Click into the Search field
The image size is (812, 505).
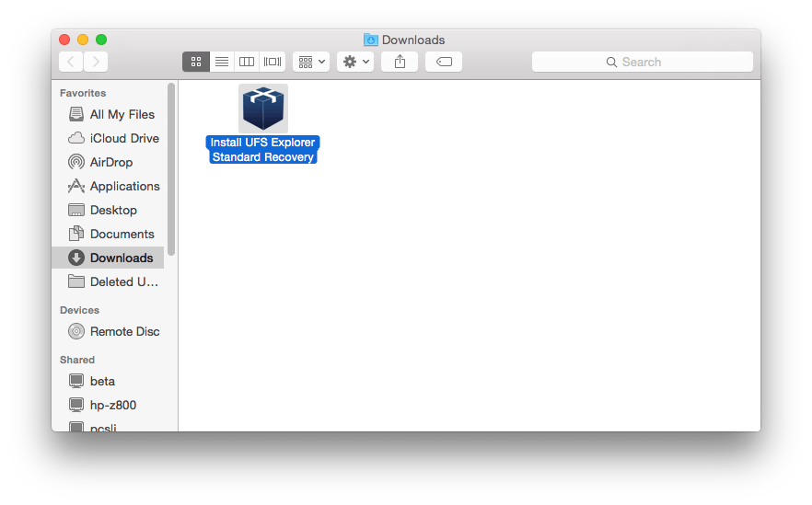(643, 62)
